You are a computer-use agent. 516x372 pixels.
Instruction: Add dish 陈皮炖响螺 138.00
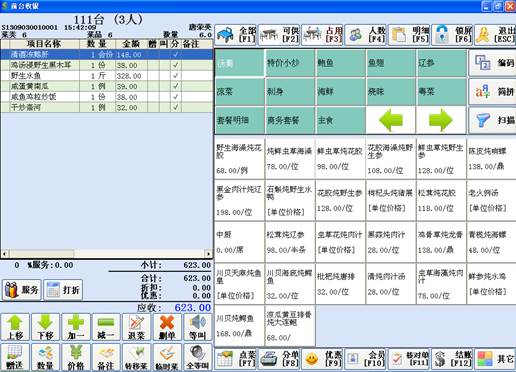pos(491,158)
